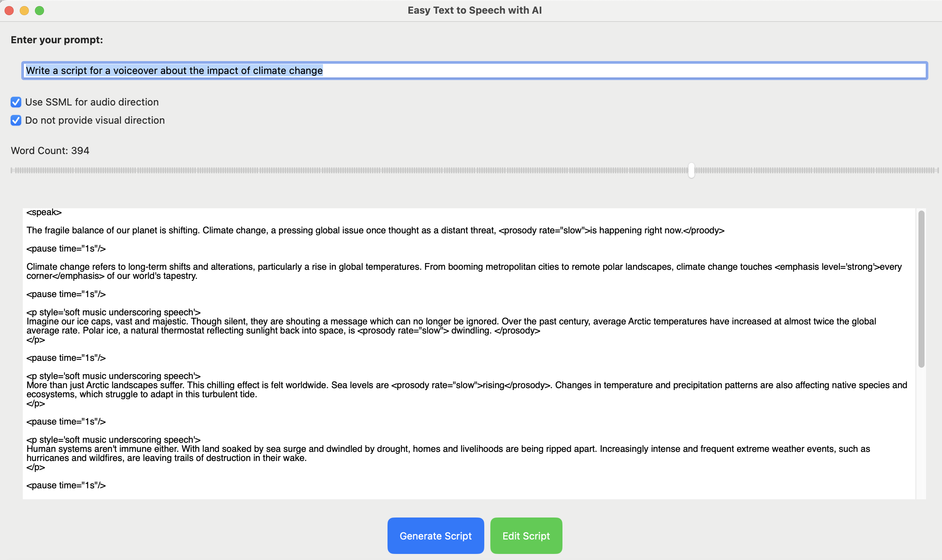Click the Use SSML for audio direction label
This screenshot has width=942, height=560.
(x=92, y=102)
